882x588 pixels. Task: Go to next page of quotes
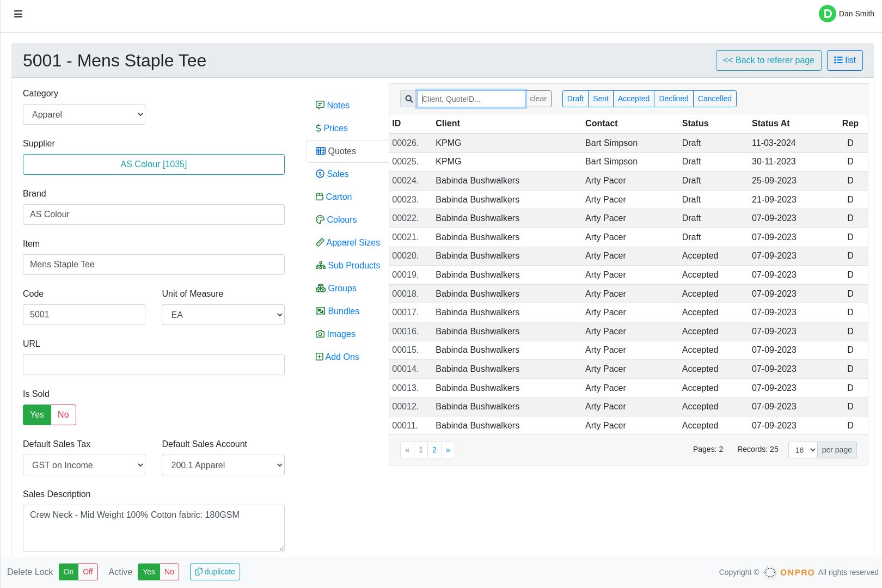click(448, 450)
